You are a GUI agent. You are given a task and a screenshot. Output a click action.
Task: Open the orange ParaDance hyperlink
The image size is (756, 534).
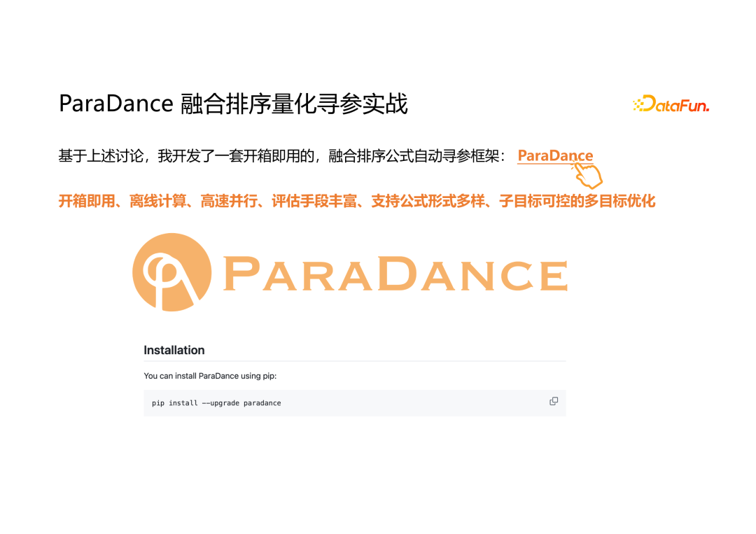click(555, 155)
